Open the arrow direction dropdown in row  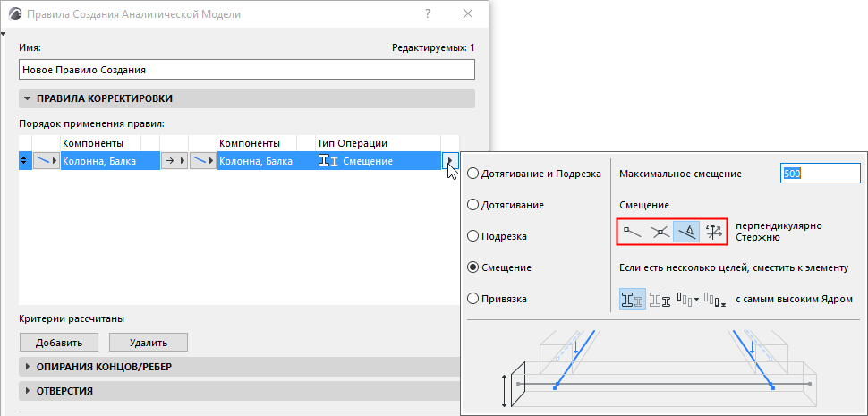[x=174, y=161]
